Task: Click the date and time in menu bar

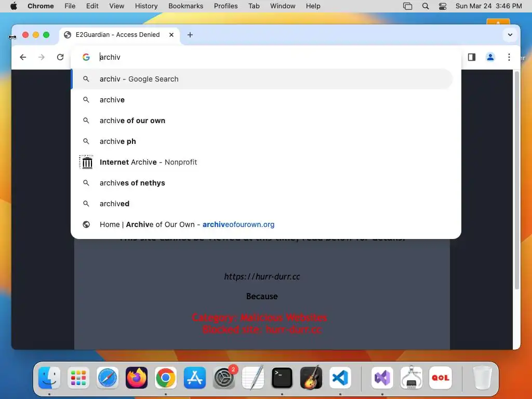Action: [x=488, y=6]
